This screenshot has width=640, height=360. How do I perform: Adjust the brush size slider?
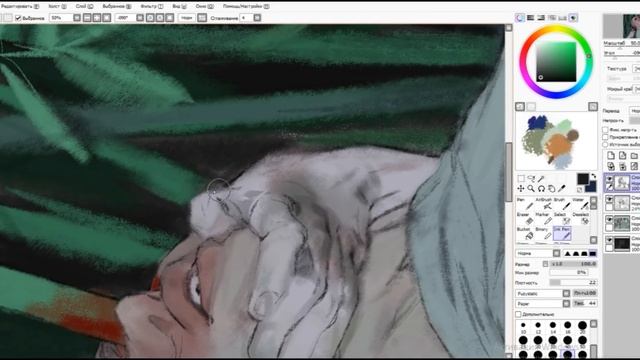(x=573, y=264)
